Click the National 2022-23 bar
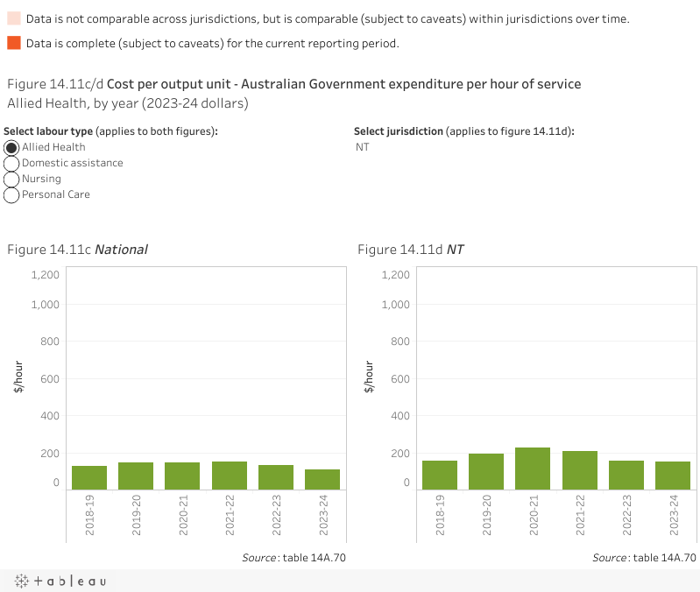700x592 pixels. 276,477
